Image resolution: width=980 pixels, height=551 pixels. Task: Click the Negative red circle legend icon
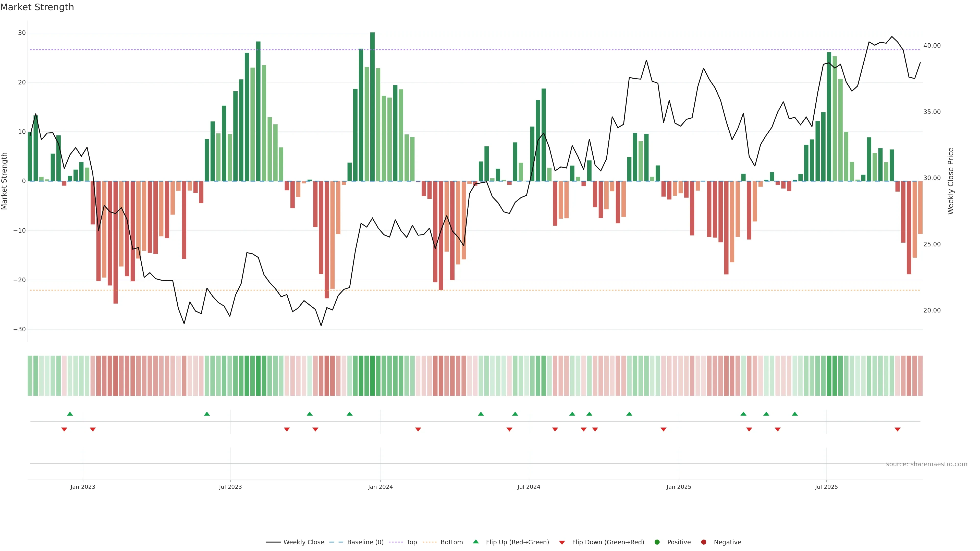703,542
